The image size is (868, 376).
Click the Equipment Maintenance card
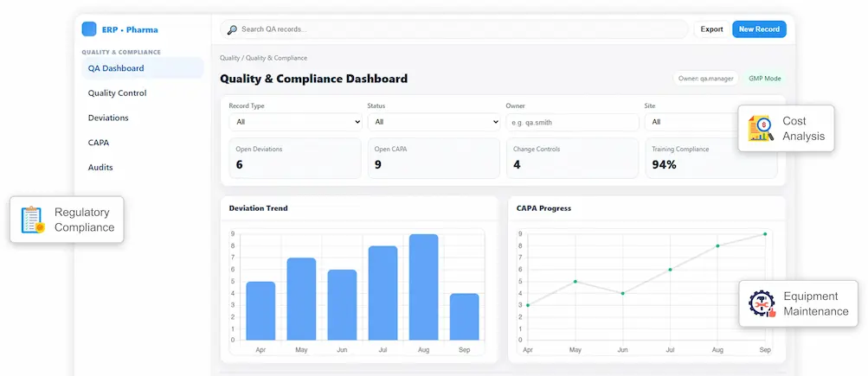click(x=798, y=303)
